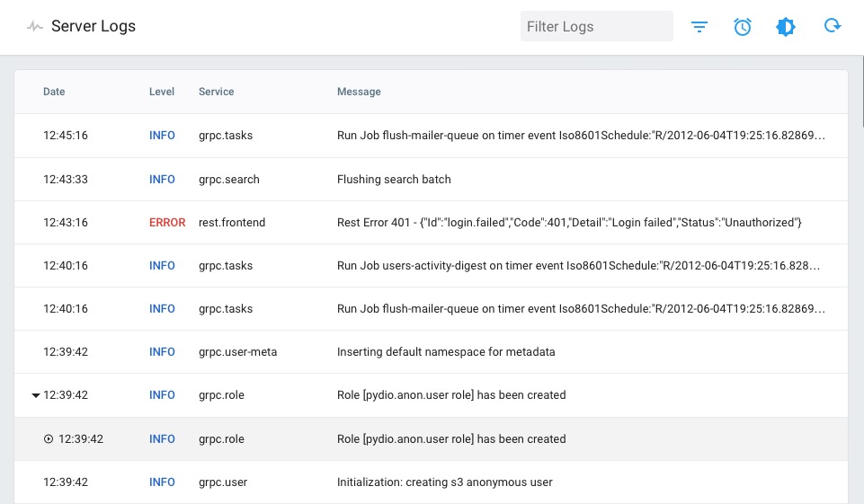Reload logs with the refresh icon
The image size is (864, 504).
tap(832, 26)
